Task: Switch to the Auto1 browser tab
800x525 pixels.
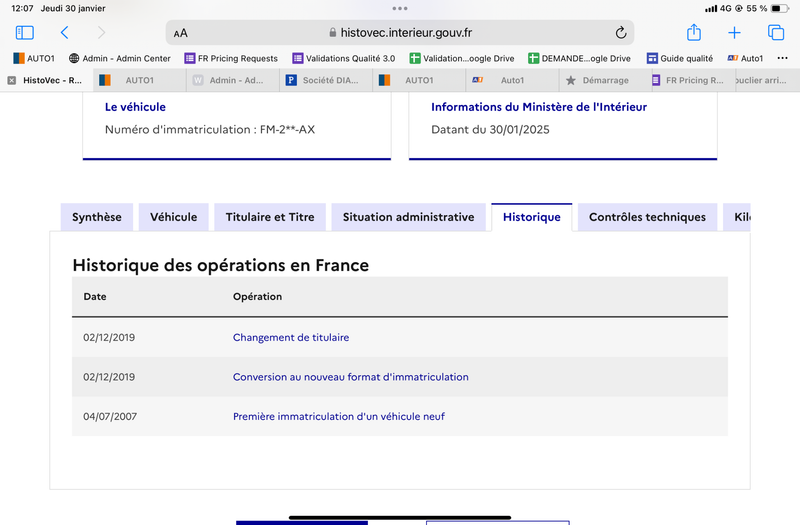Action: click(513, 80)
